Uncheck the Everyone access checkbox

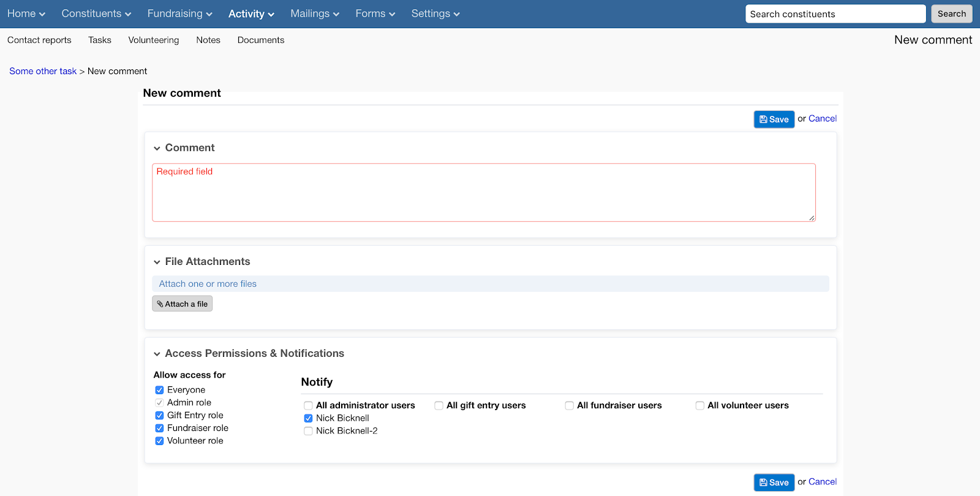tap(159, 390)
